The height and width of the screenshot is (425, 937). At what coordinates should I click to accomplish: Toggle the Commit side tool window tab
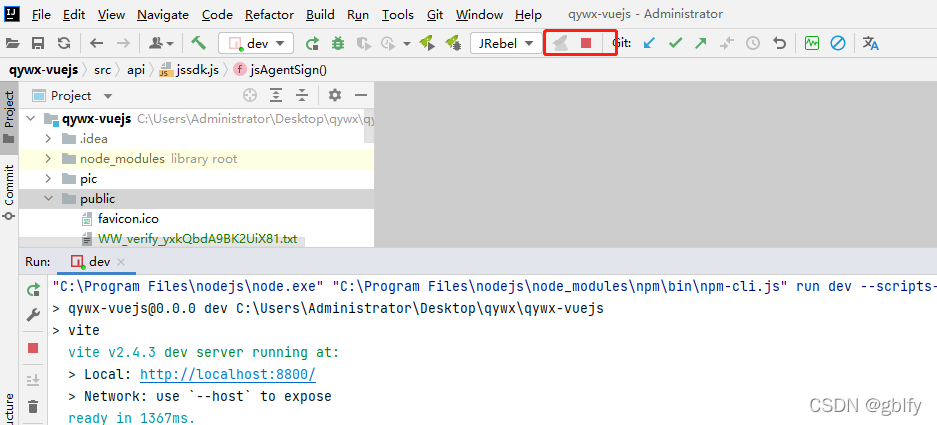(x=9, y=193)
